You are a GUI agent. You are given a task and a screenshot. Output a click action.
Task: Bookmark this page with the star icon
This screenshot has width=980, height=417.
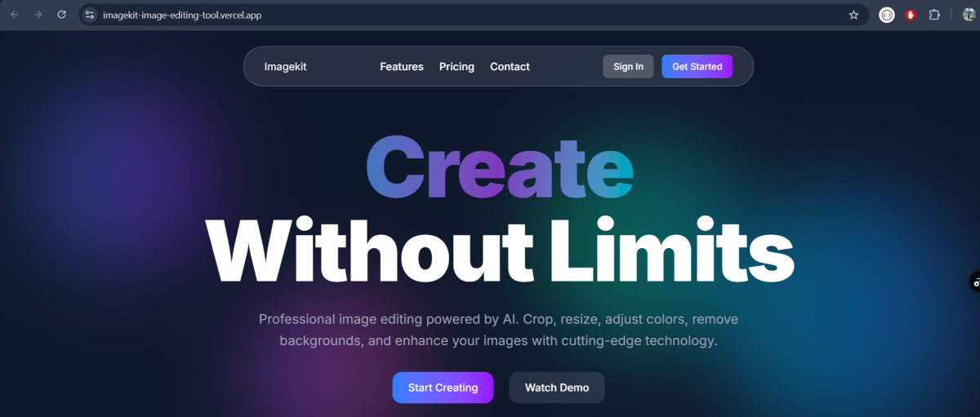pyautogui.click(x=853, y=15)
